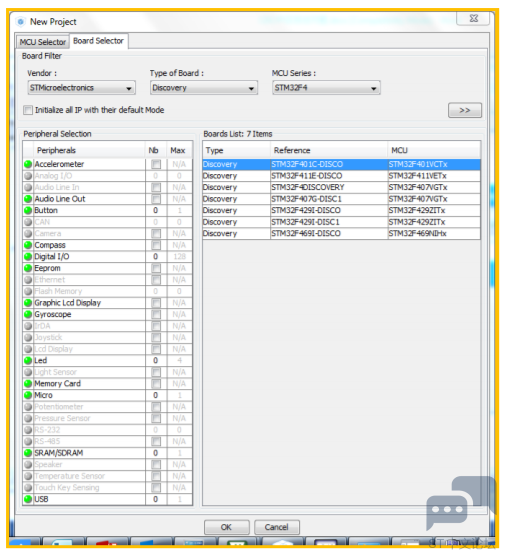Click the Nb value field for Led
505x559 pixels.
[x=156, y=361]
